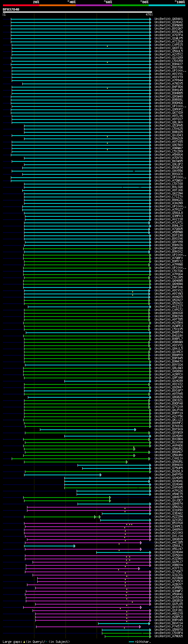Select hit label UniRef100_Q56UM1
This screenshot has width=188, height=644.
click(x=169, y=462)
